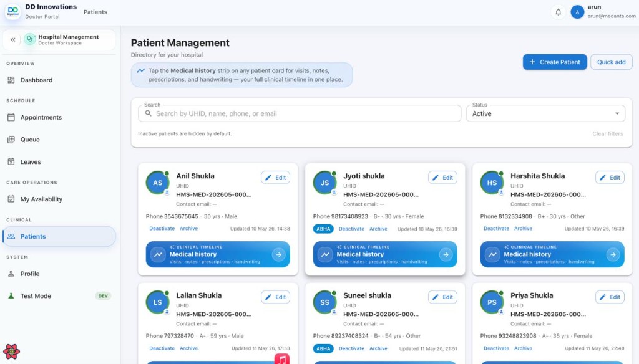Viewport: 639px width, 364px height.
Task: Deactivate Anil Shukla
Action: coord(162,228)
